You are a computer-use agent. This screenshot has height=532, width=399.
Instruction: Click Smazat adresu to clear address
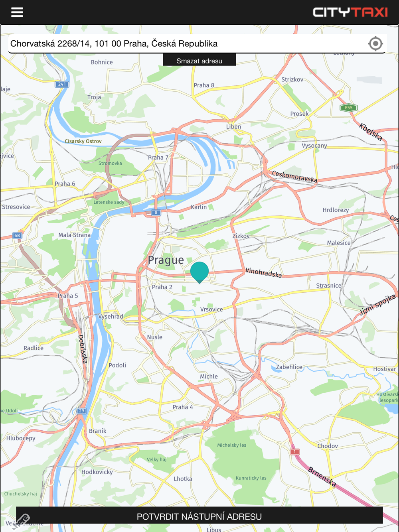[199, 60]
